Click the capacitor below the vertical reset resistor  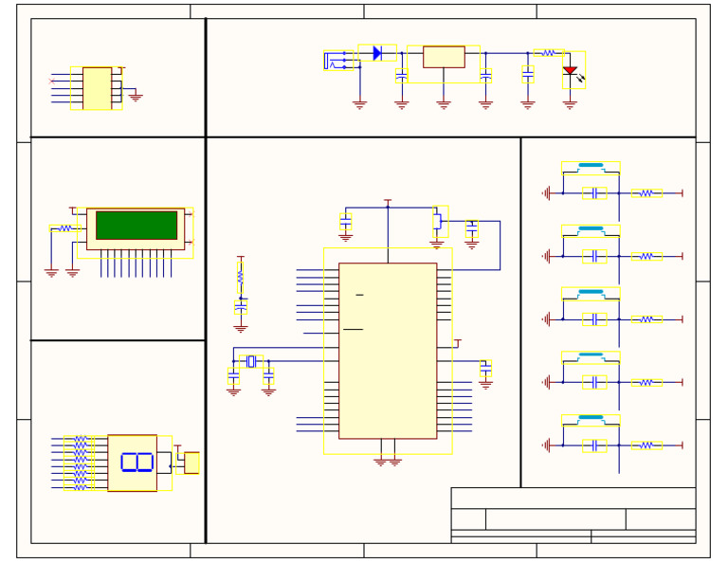tap(241, 307)
